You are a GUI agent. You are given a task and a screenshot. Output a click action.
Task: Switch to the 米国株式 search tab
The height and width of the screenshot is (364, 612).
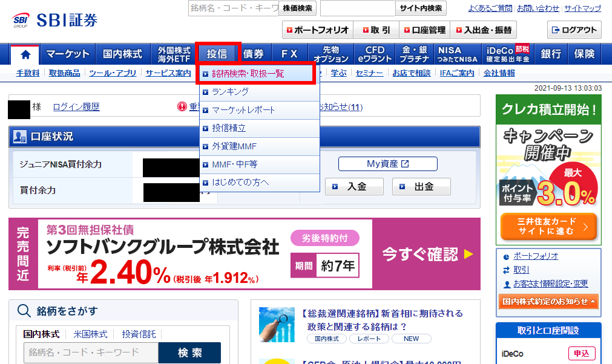[90, 334]
